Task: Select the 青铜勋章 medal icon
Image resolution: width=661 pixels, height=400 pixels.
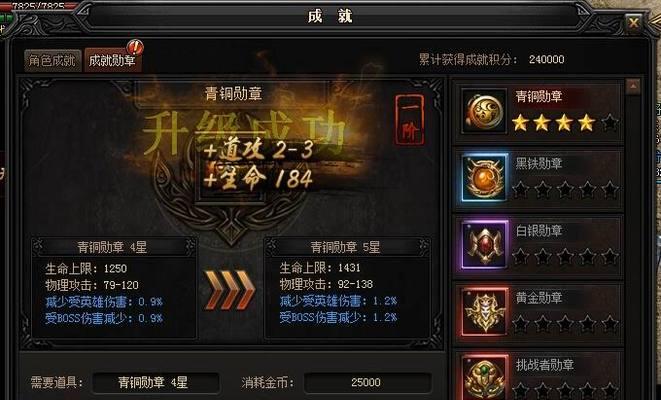Action: click(484, 111)
